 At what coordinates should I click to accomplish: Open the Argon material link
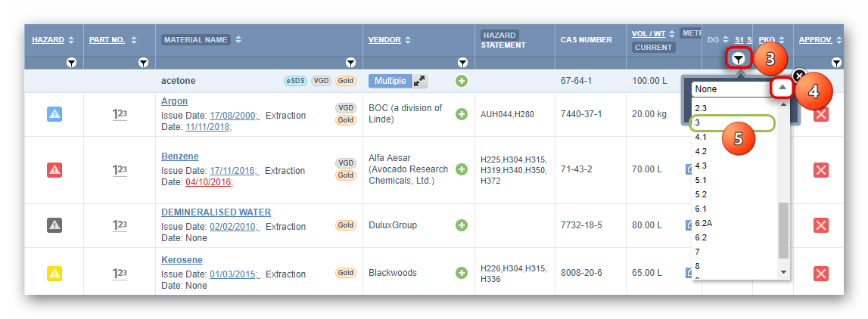(x=174, y=101)
